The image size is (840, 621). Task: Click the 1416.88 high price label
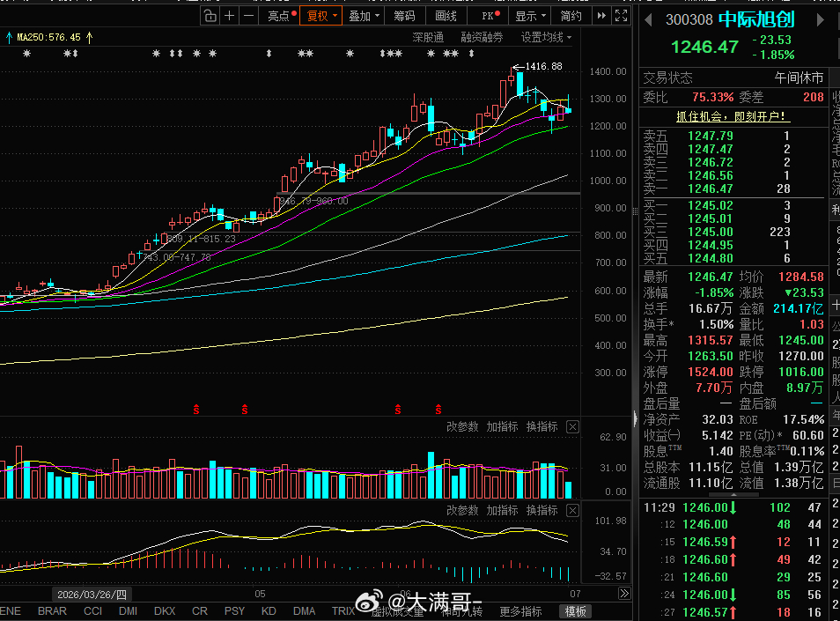(544, 66)
